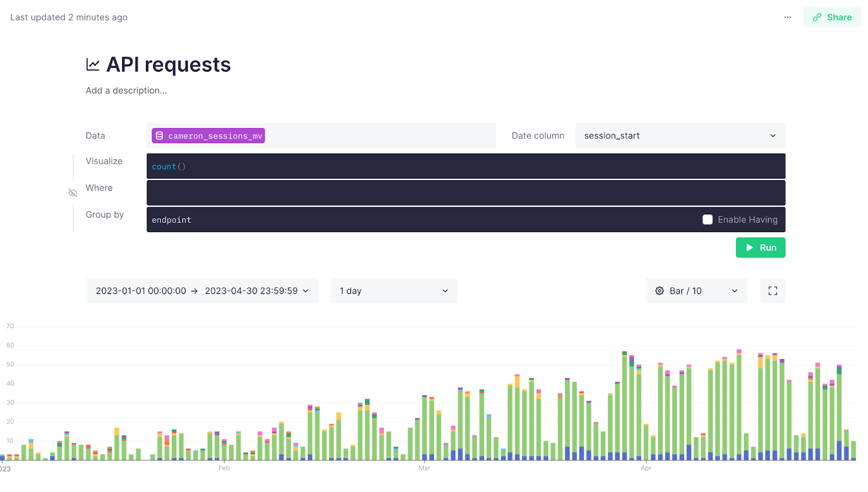Click the gear icon in Bar / 10 selector
Image resolution: width=868 pixels, height=492 pixels.
point(660,291)
